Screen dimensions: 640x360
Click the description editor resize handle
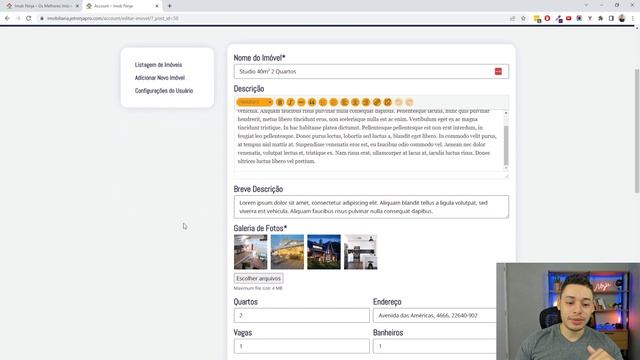(x=507, y=176)
